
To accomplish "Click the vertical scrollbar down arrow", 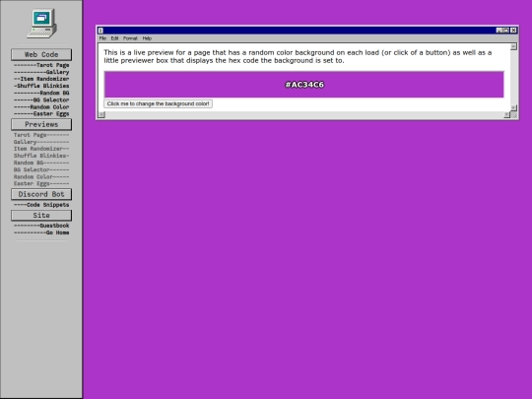I will click(x=513, y=107).
